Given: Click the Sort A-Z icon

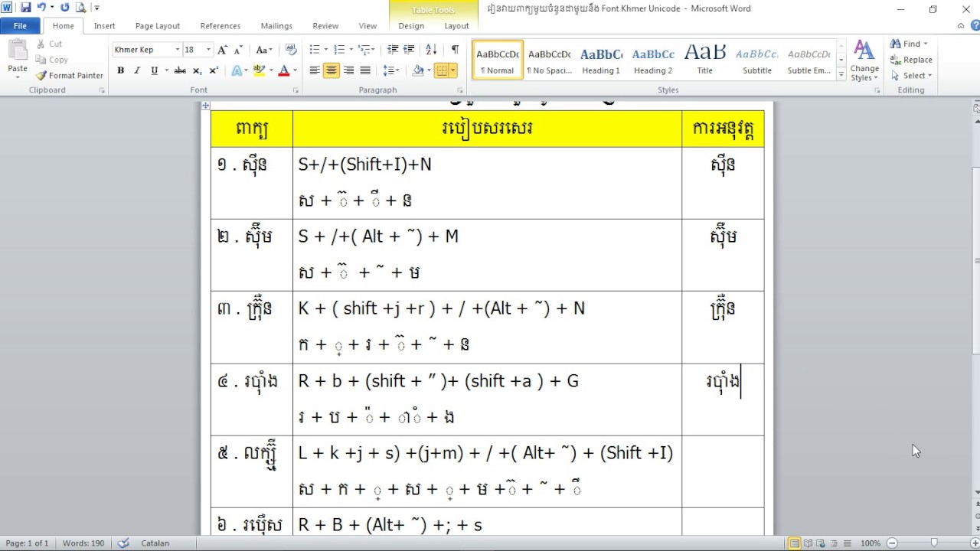Looking at the screenshot, I should [x=431, y=50].
